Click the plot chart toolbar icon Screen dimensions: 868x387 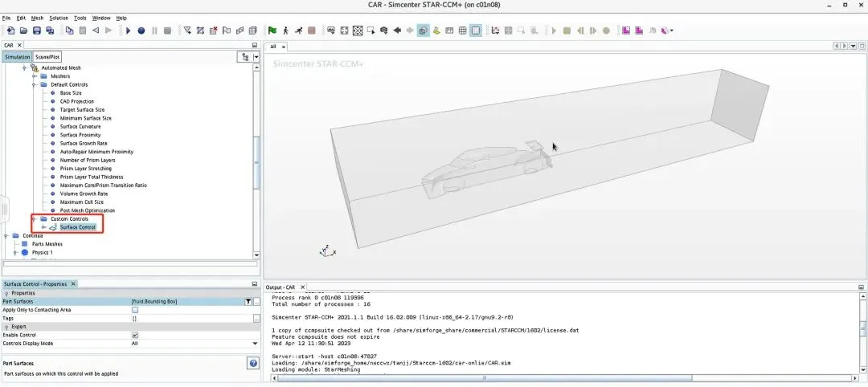point(495,31)
